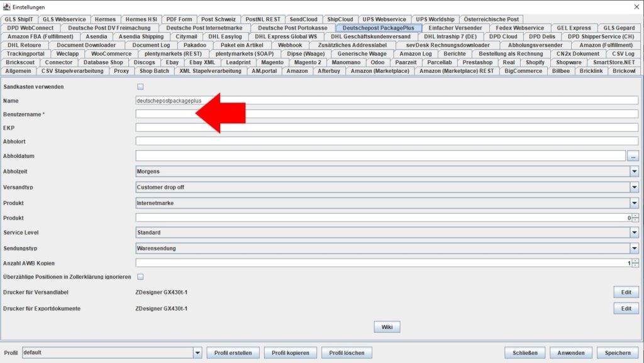644x363 pixels.
Task: Close the Einstellungen window
Action: pos(636,7)
